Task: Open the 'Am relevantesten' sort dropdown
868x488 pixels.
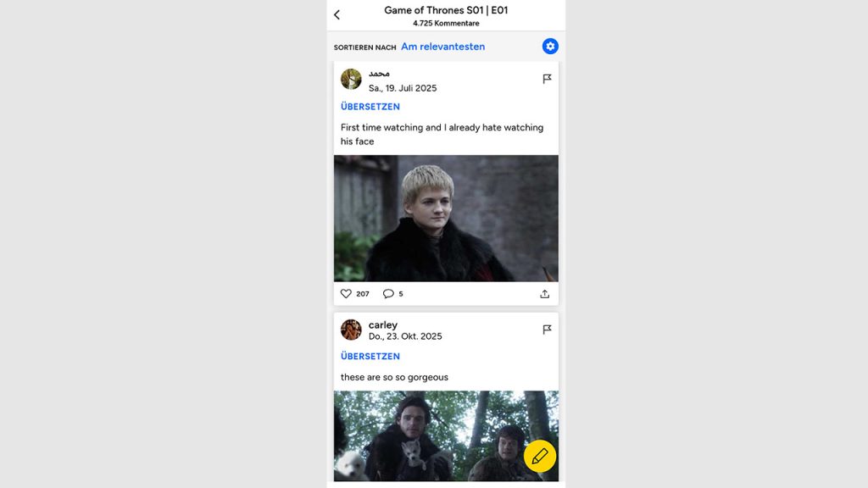Action: point(442,47)
